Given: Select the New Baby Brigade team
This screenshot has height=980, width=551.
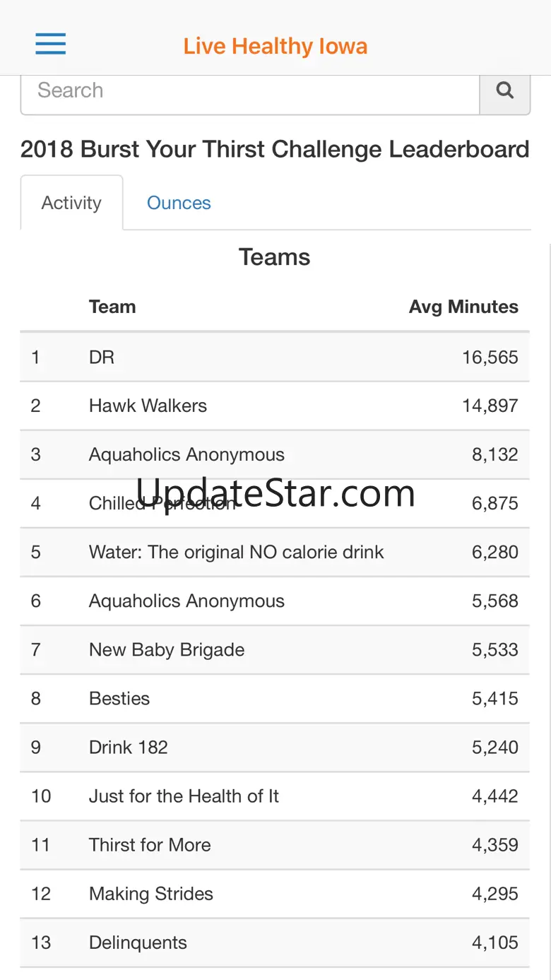Looking at the screenshot, I should click(x=275, y=649).
